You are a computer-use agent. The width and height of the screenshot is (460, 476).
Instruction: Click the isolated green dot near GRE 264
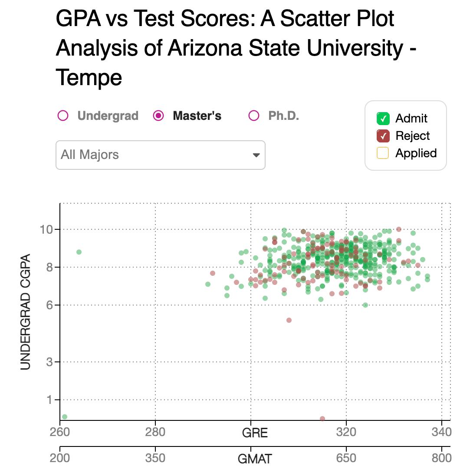79,252
